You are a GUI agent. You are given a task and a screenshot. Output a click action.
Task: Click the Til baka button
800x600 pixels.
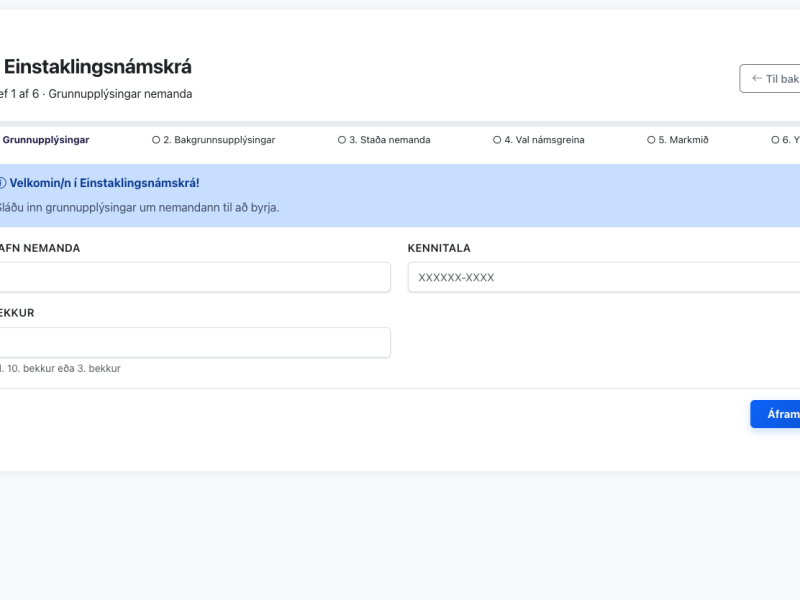click(x=775, y=77)
